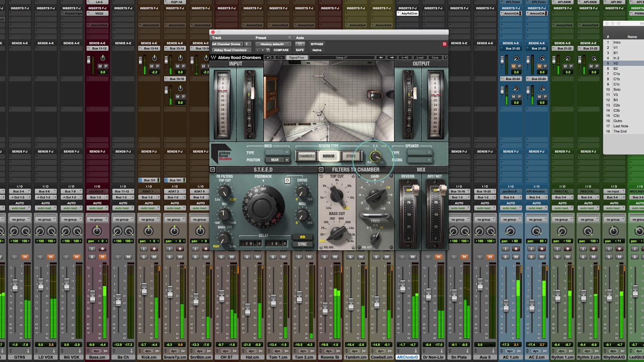Select the Mirror reverb type
The image size is (644, 362).
point(329,156)
